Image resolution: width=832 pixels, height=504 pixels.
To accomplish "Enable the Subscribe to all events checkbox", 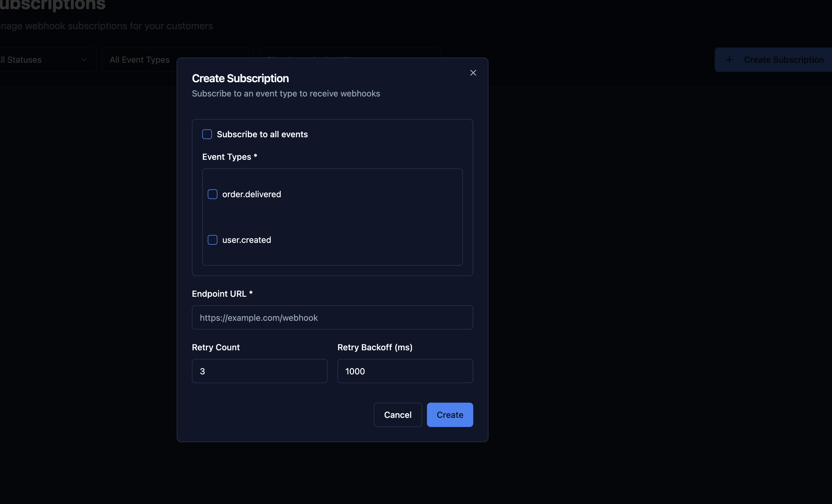I will [x=207, y=134].
